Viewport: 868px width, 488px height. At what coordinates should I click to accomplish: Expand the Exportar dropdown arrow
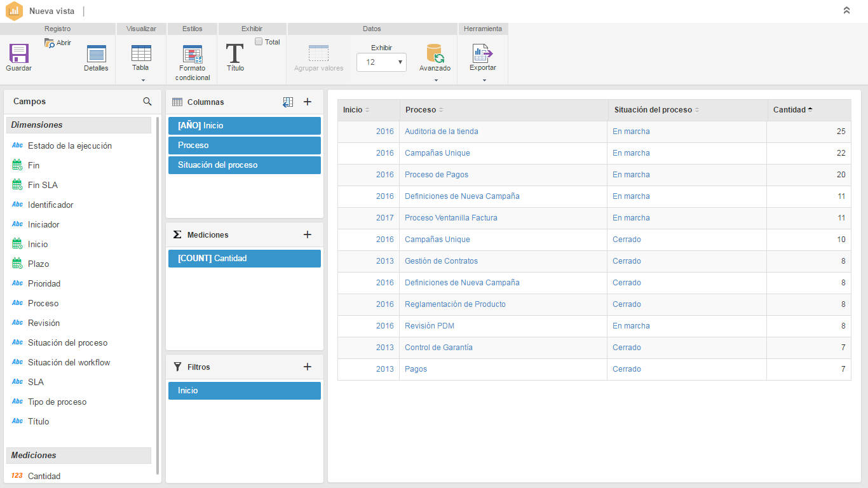(x=484, y=80)
